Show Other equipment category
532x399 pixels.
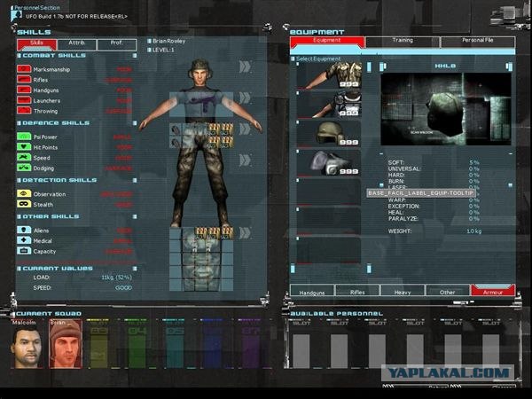tap(448, 291)
